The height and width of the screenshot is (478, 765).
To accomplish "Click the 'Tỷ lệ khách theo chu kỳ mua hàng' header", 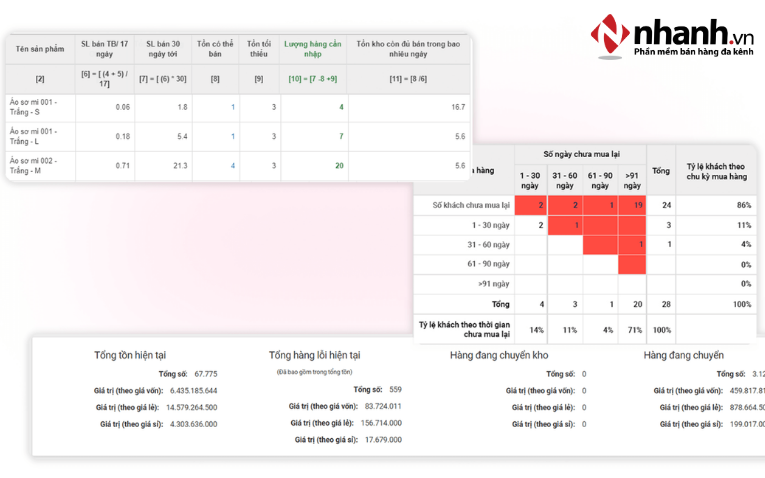I will point(716,171).
